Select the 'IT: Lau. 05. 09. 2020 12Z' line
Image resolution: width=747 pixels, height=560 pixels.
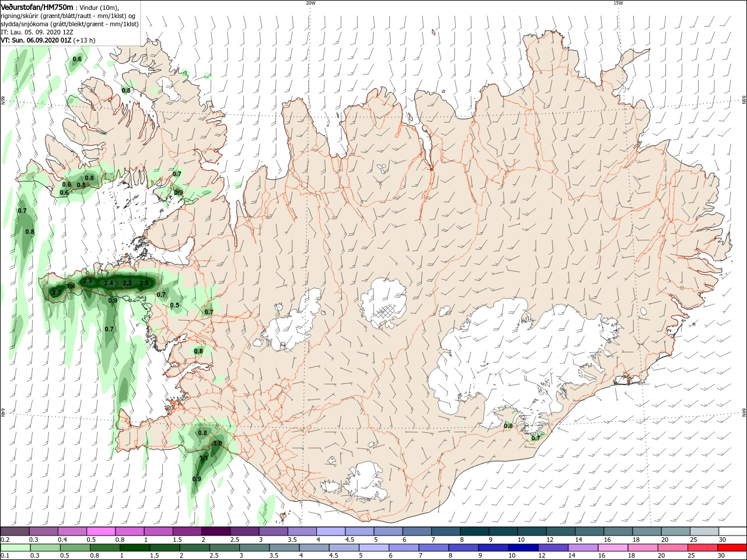[x=37, y=32]
